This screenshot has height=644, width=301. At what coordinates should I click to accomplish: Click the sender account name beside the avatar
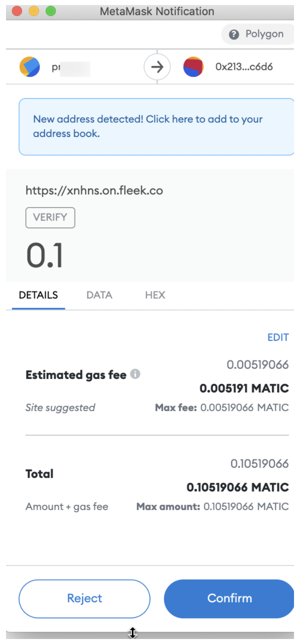tap(70, 67)
